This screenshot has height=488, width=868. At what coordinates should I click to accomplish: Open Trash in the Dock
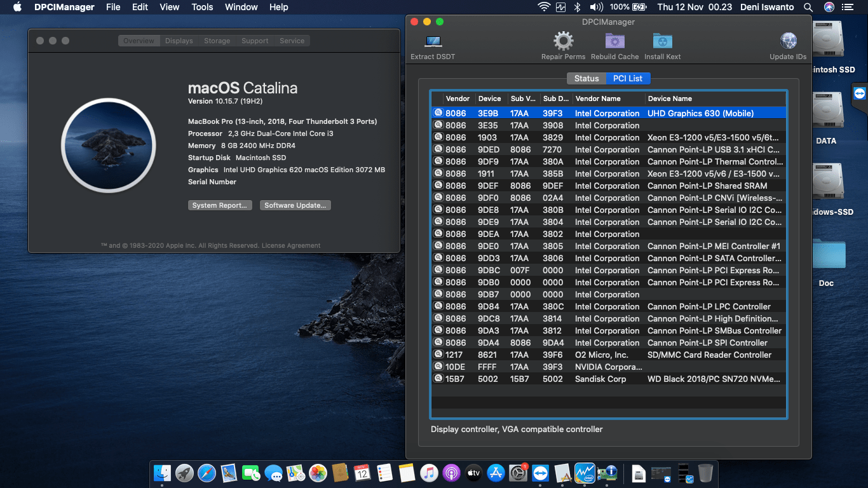[x=705, y=473]
